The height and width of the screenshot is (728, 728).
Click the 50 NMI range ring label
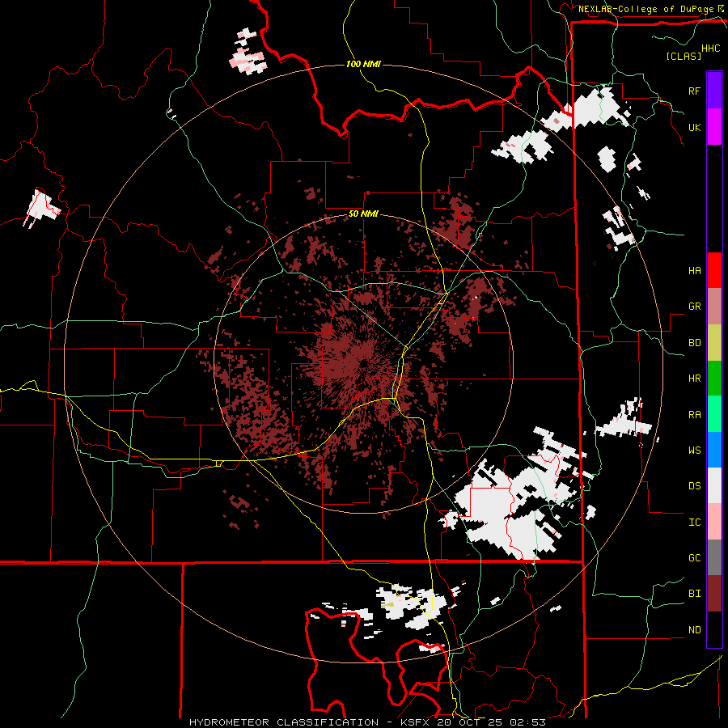(363, 214)
